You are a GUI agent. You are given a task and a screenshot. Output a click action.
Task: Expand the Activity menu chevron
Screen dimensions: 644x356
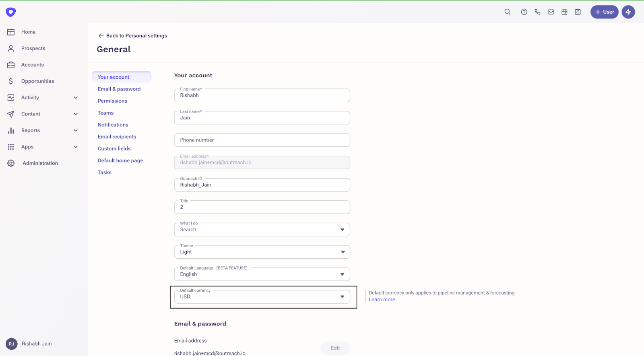[x=76, y=98]
